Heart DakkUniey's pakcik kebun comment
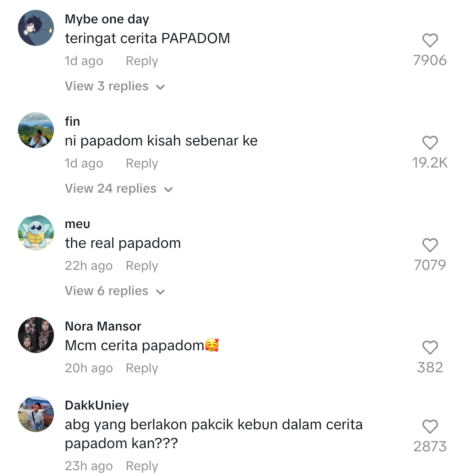 (430, 427)
